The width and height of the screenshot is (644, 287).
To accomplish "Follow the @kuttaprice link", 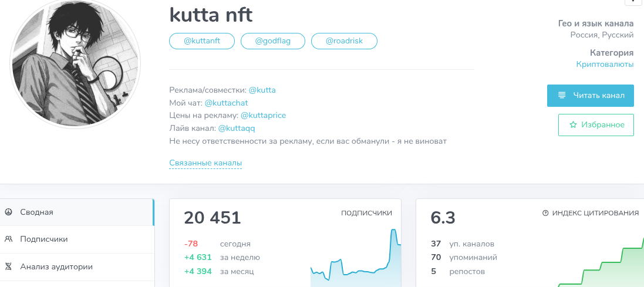I will (x=263, y=116).
